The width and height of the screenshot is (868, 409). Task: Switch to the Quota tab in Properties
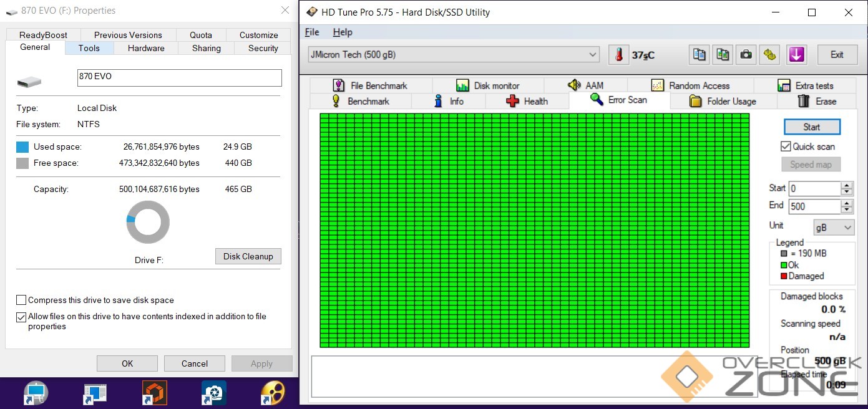(x=201, y=35)
